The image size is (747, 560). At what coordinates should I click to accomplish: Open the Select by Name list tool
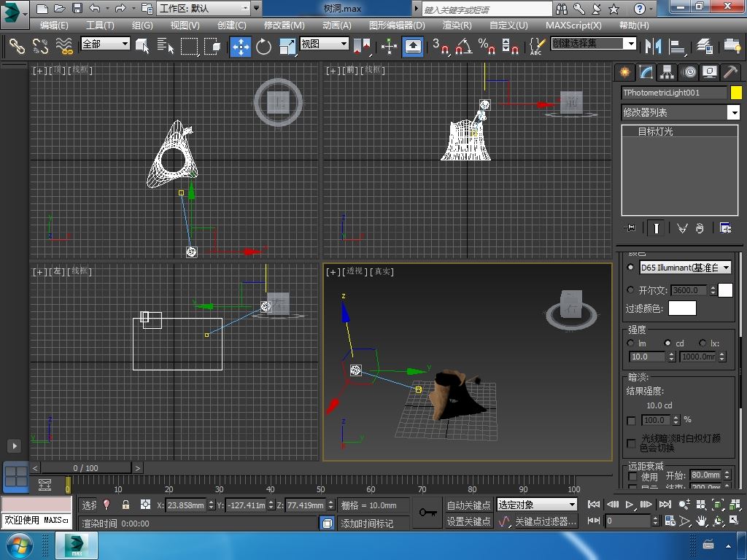pyautogui.click(x=166, y=46)
